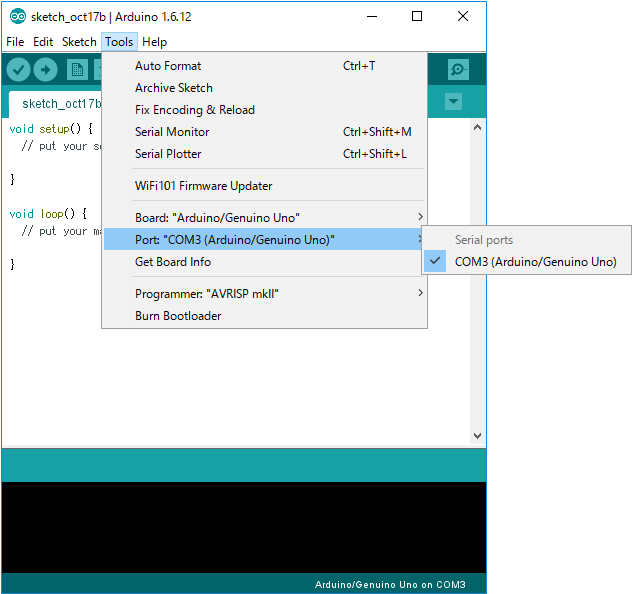Expand the Programmer submenu
This screenshot has height=594, width=632.
pyautogui.click(x=264, y=294)
